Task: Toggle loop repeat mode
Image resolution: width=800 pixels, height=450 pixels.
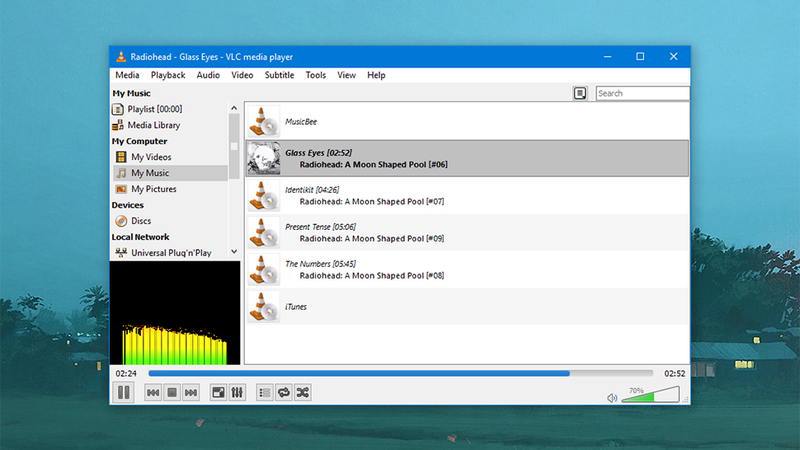Action: 284,392
